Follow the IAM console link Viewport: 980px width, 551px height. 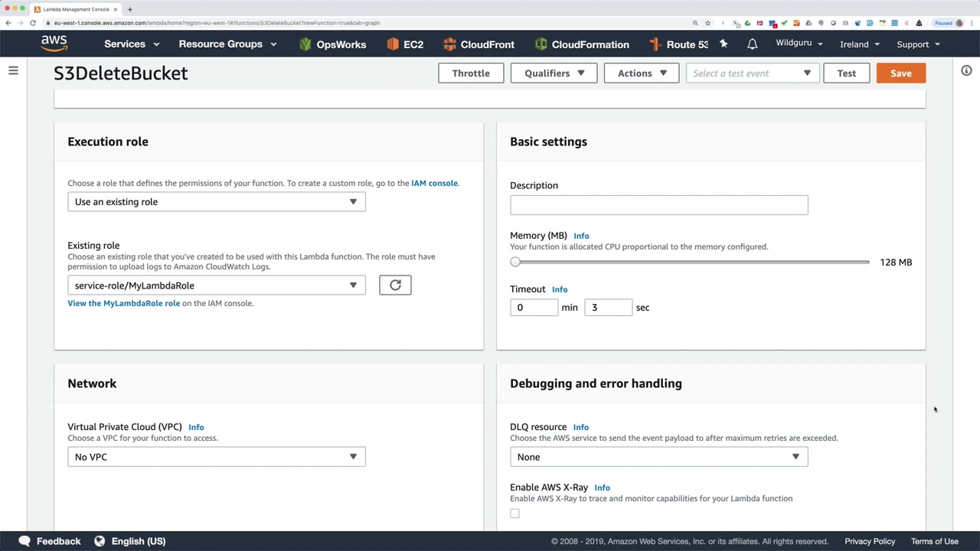(x=434, y=184)
